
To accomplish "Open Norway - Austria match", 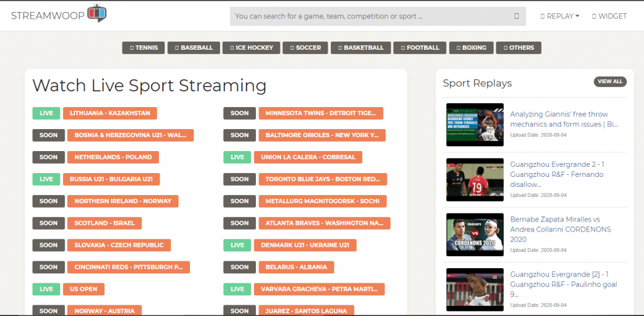I will 104,311.
